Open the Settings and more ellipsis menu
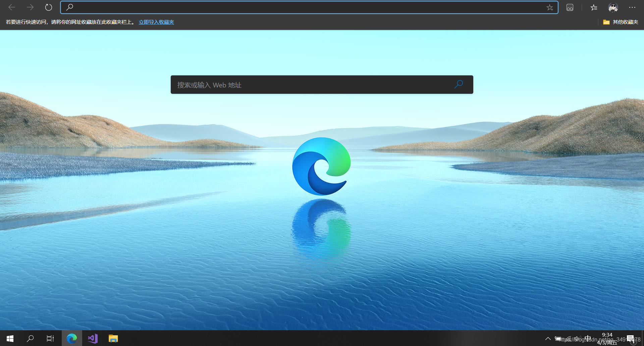Viewport: 644px width, 346px height. click(x=632, y=7)
